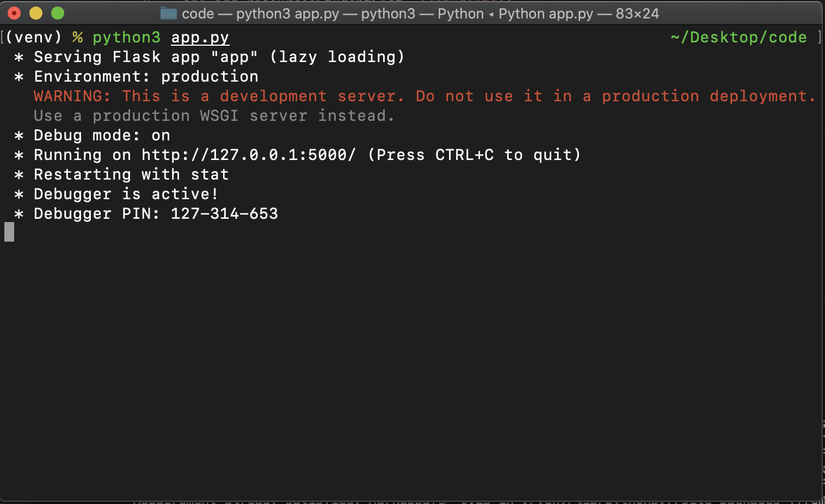This screenshot has height=504, width=825.
Task: Click the Debugger PIN 127-314-653
Action: [224, 214]
